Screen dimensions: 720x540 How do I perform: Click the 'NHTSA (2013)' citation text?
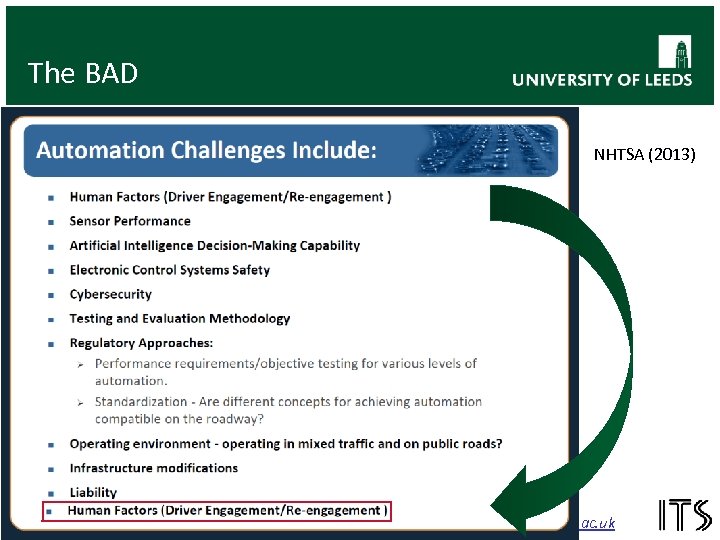click(644, 154)
